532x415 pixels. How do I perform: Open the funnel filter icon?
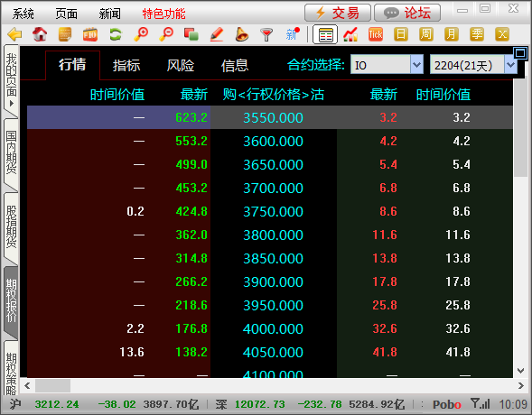pos(266,34)
